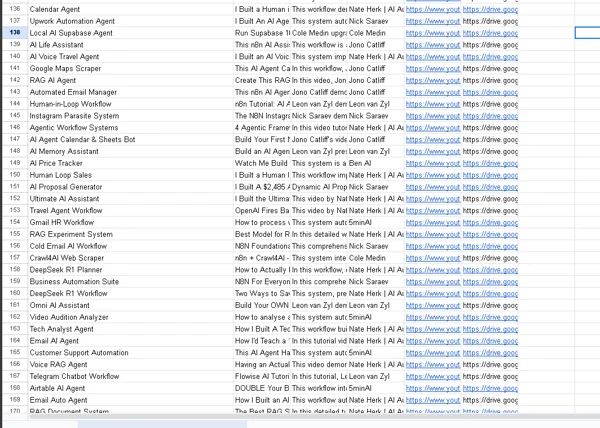Viewport: 600px width, 428px height.
Task: Open Drive link in AI Voice Travel Agent row
Action: (x=490, y=57)
